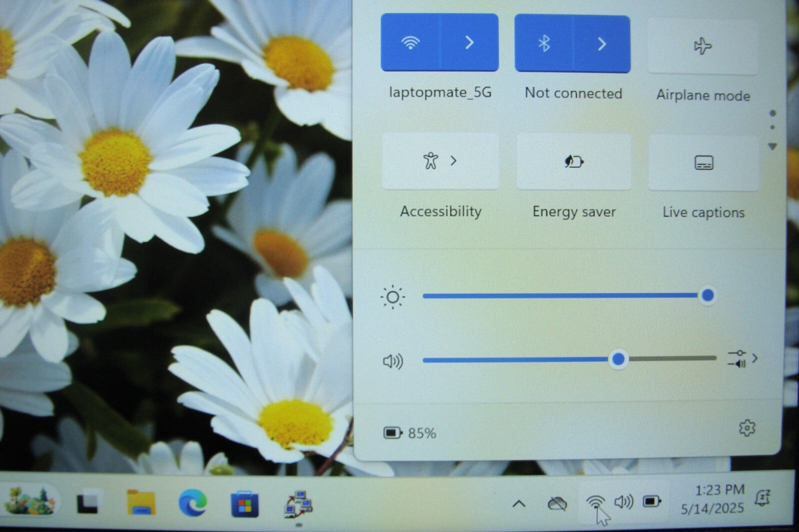Image resolution: width=799 pixels, height=532 pixels.
Task: Open the sound output selector
Action: [743, 358]
